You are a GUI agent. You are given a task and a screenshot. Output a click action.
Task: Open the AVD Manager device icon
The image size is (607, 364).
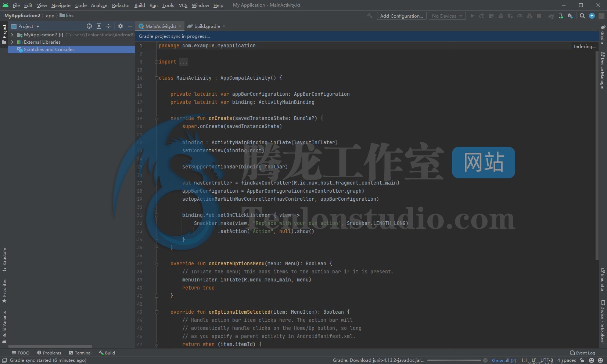pyautogui.click(x=561, y=16)
